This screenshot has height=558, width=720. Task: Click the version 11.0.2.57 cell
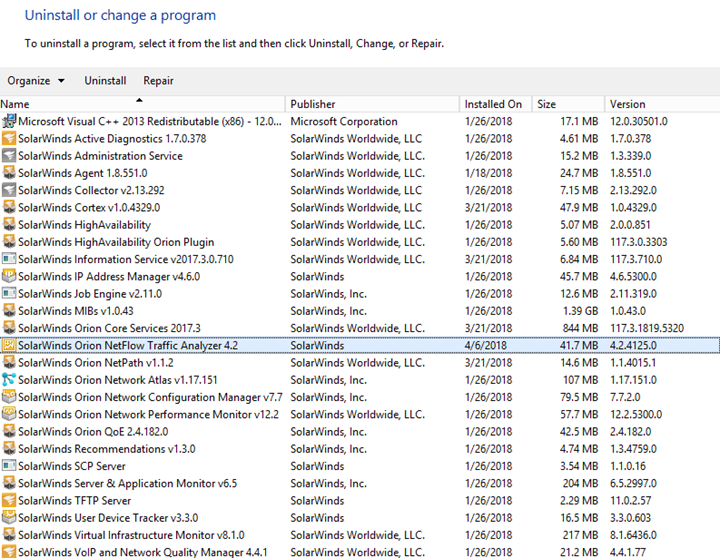[x=630, y=501]
